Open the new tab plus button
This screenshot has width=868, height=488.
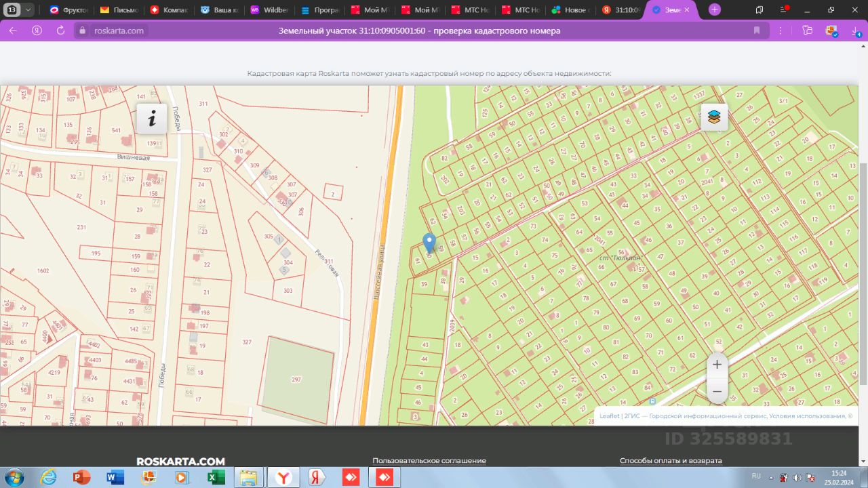[x=715, y=10]
